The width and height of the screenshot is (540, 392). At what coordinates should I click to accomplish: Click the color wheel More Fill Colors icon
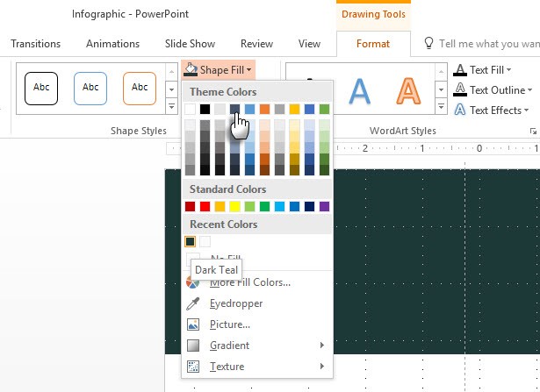pos(193,282)
